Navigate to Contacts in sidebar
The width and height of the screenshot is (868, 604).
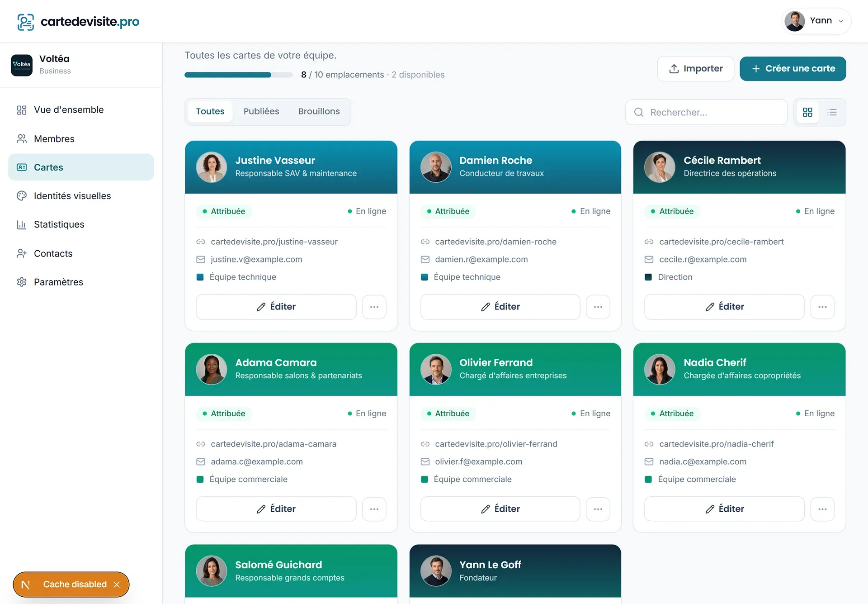pyautogui.click(x=81, y=253)
